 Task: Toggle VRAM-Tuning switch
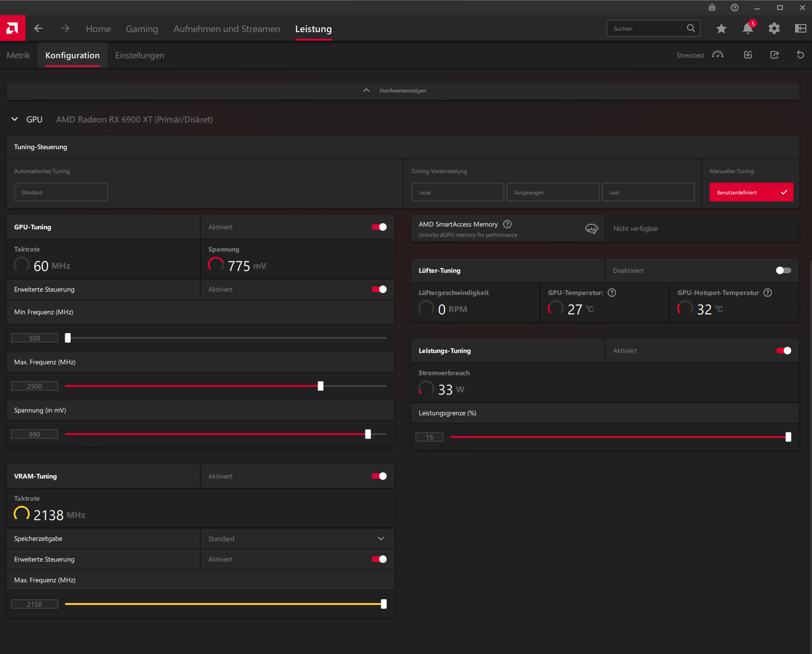point(379,476)
